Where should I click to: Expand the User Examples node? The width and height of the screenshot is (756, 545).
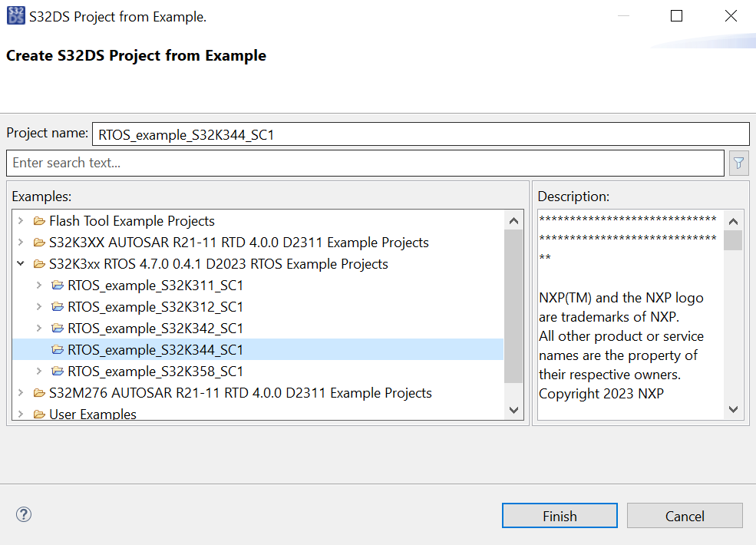21,414
